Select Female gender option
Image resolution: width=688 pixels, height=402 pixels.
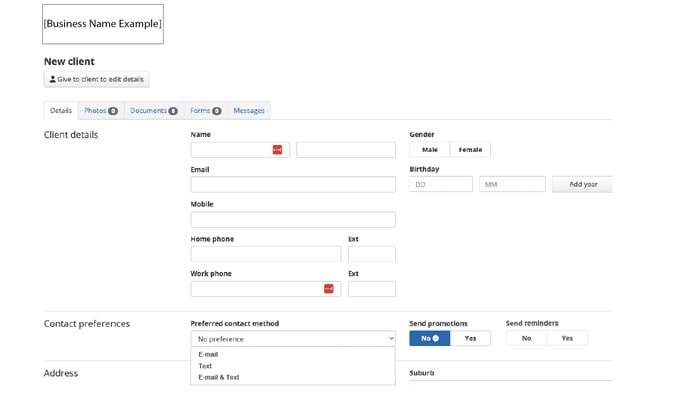470,150
